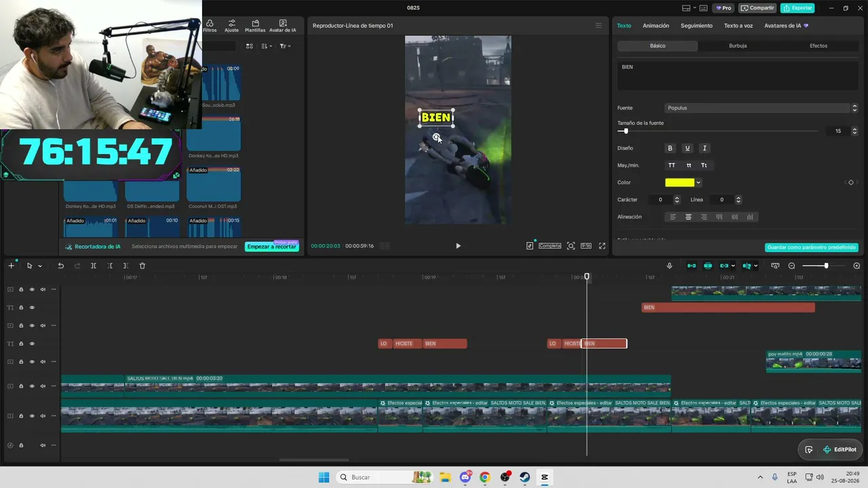Screen dimensions: 868x488
Task: Select the Efectos sub-tab
Action: click(818, 46)
